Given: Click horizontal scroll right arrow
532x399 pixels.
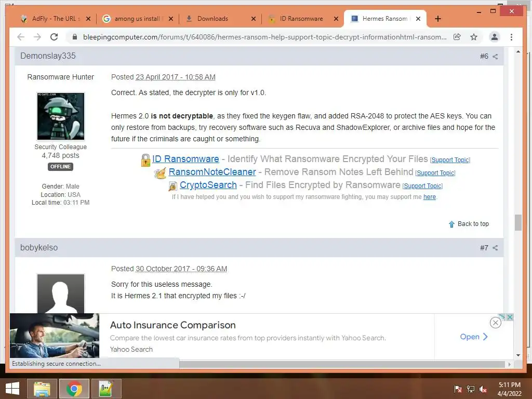Looking at the screenshot, I should click(x=509, y=364).
